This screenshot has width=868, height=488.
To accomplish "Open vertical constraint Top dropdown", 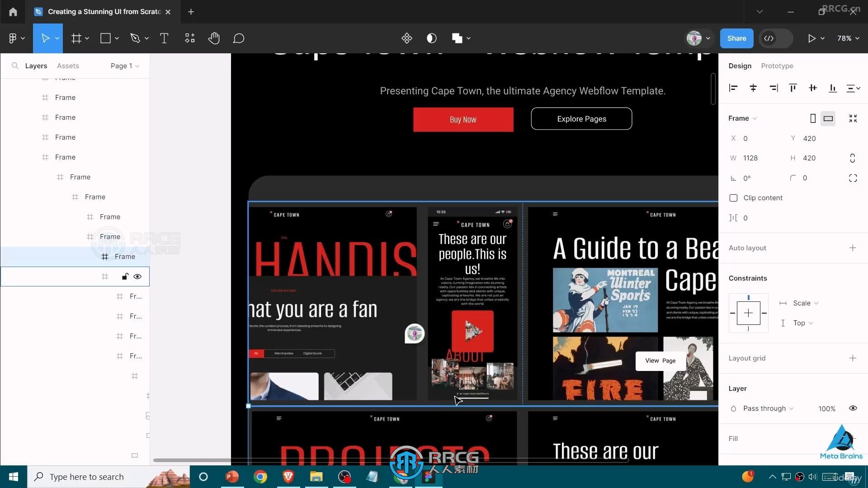I will pyautogui.click(x=803, y=323).
